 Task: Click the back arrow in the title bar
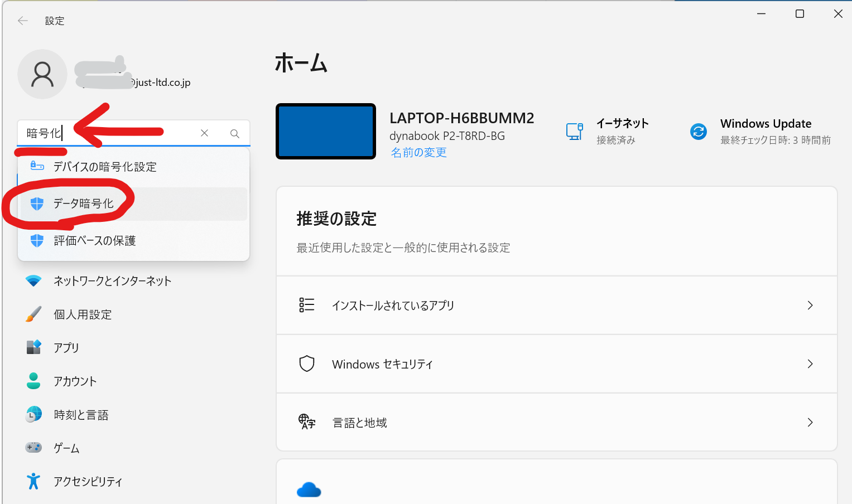point(23,21)
